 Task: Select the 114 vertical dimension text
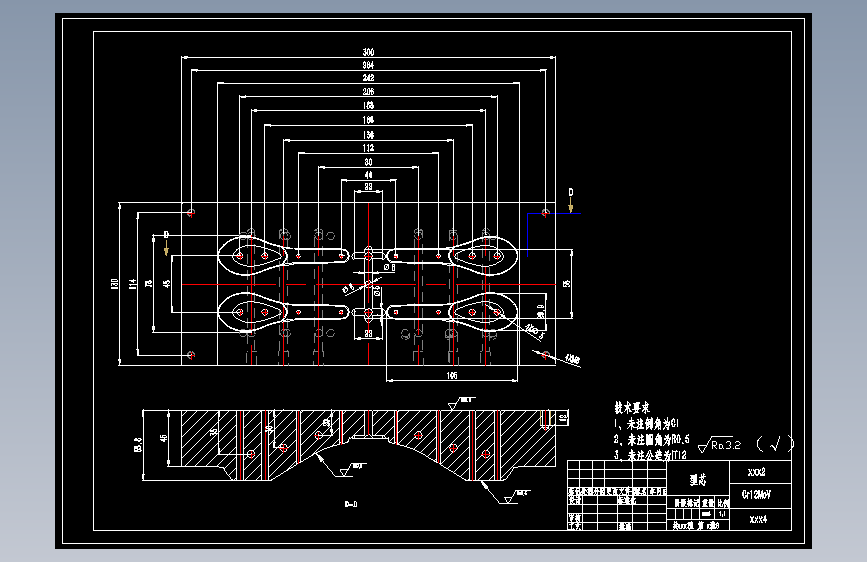pos(132,284)
